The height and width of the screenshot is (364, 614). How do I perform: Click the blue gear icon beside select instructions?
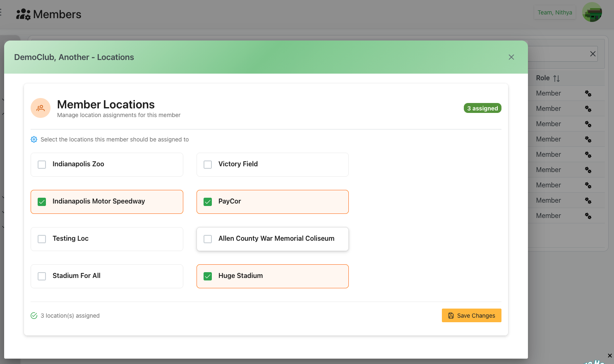pos(34,140)
